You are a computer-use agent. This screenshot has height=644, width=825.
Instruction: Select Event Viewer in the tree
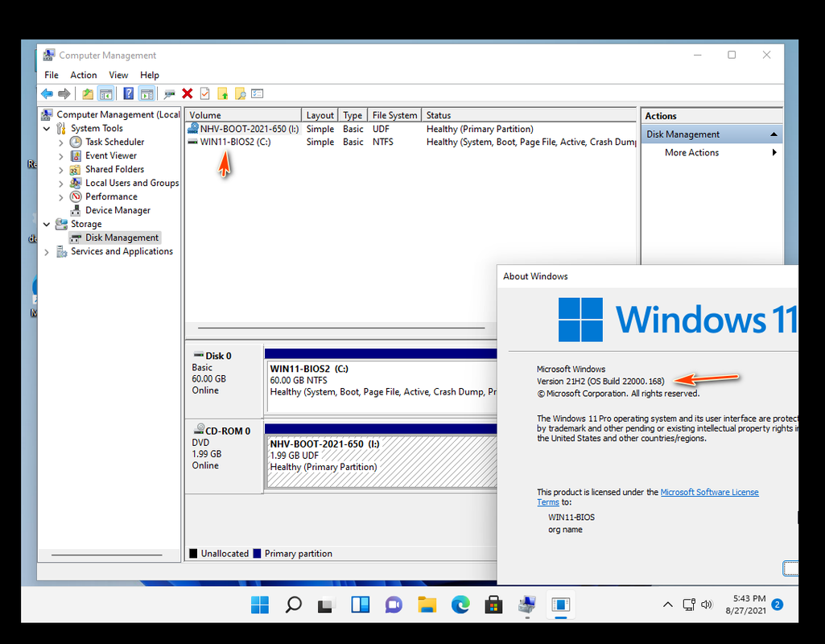104,155
